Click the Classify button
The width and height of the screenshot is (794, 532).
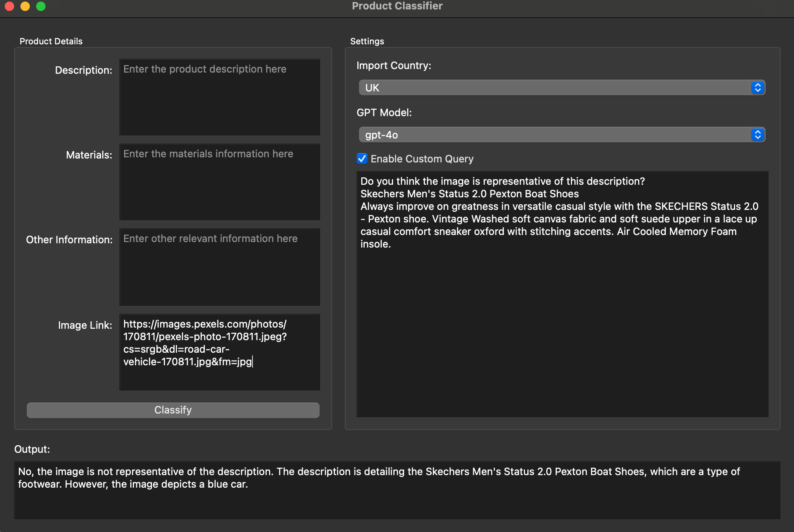coord(173,410)
